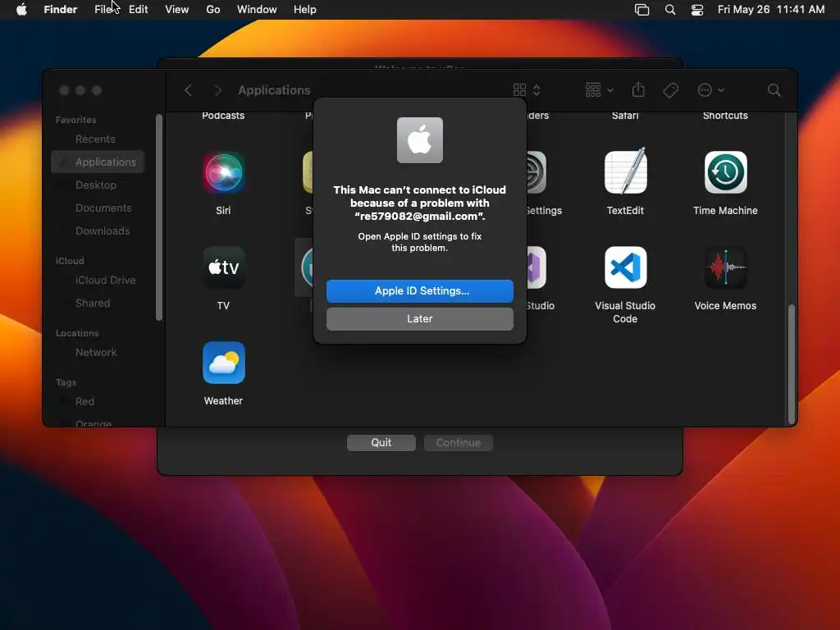Click the Finder sidebar scrollbar
Screen dimensions: 840x630
click(x=158, y=217)
